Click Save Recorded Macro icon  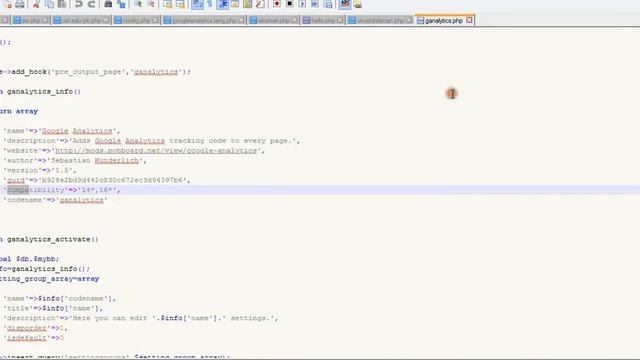click(328, 4)
